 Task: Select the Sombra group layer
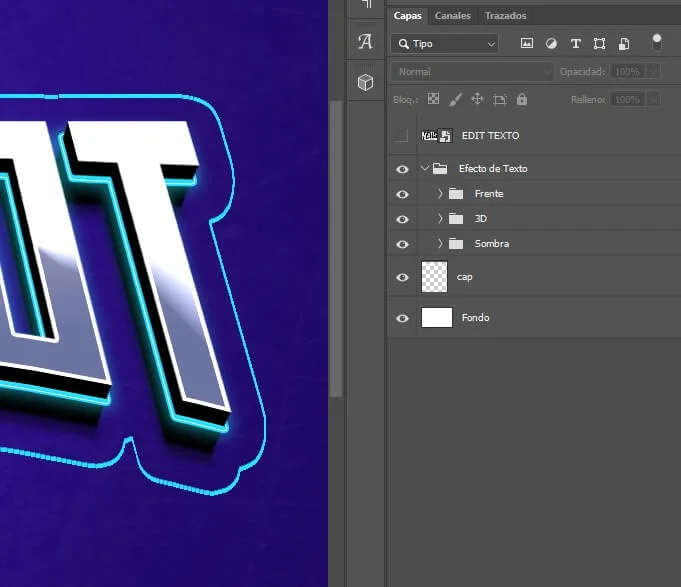point(492,244)
